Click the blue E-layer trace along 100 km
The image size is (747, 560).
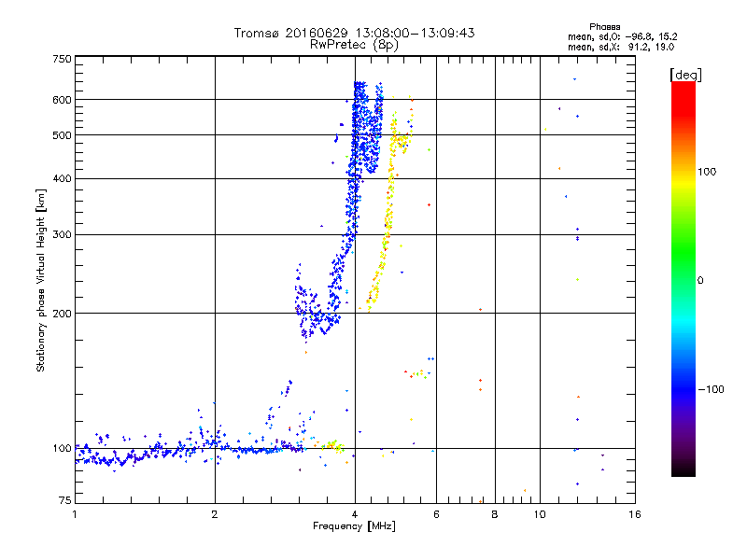point(190,450)
